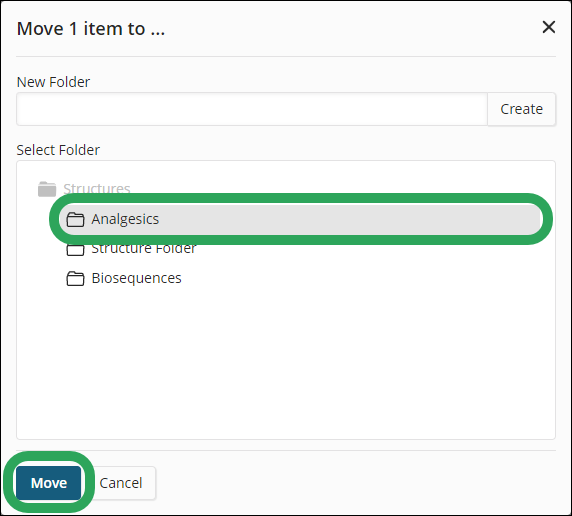572x516 pixels.
Task: Click the New Folder field label
Action: [53, 82]
